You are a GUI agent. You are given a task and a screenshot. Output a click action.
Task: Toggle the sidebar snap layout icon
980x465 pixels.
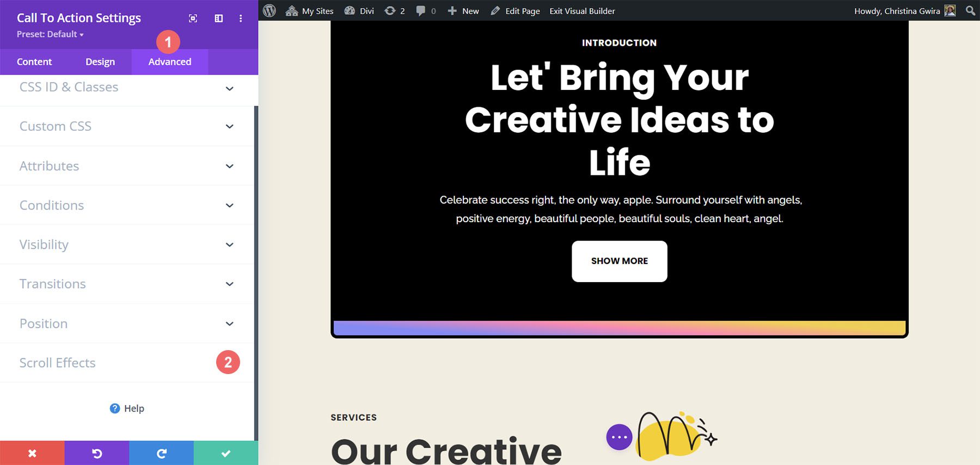pos(219,19)
